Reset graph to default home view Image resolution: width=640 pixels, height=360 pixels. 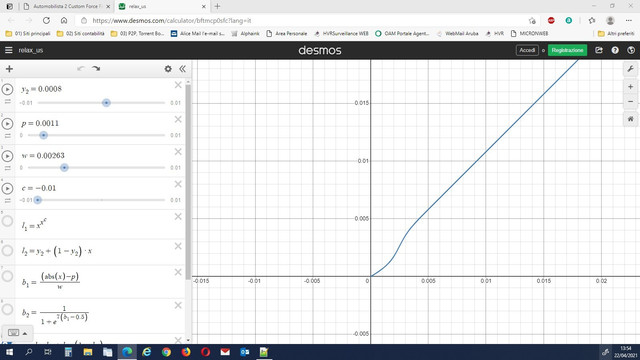click(630, 119)
